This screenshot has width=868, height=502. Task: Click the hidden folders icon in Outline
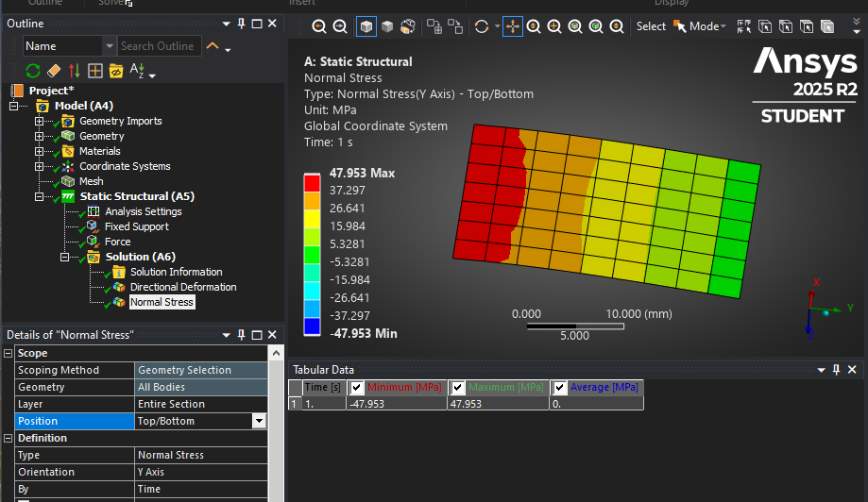coord(116,71)
